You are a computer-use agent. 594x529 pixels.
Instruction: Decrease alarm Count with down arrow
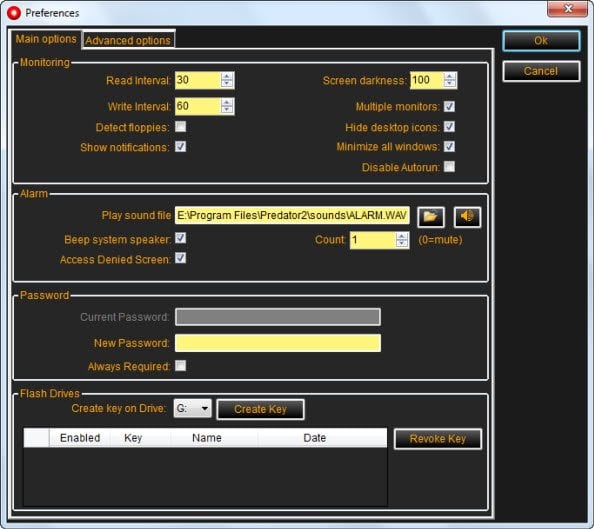click(402, 244)
